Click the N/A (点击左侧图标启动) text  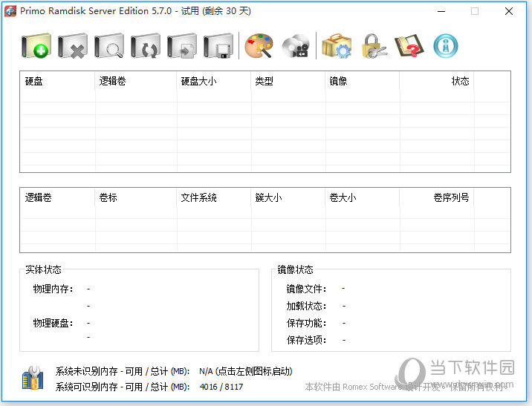pos(246,371)
